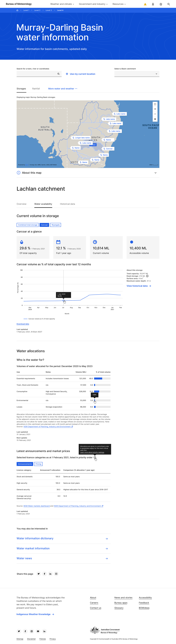Click the town, river or coordinates search field
The width and height of the screenshot is (176, 644).
coord(39,74)
